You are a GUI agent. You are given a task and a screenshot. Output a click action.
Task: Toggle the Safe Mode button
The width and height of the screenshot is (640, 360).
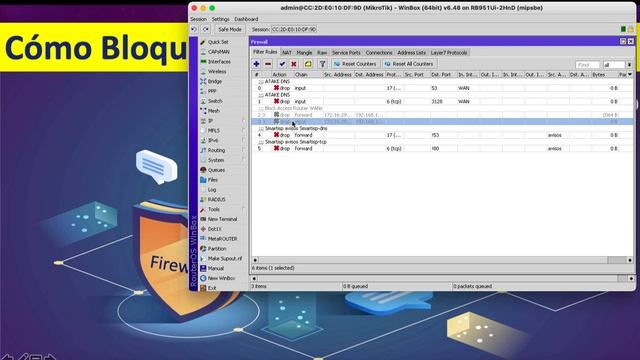tap(230, 29)
